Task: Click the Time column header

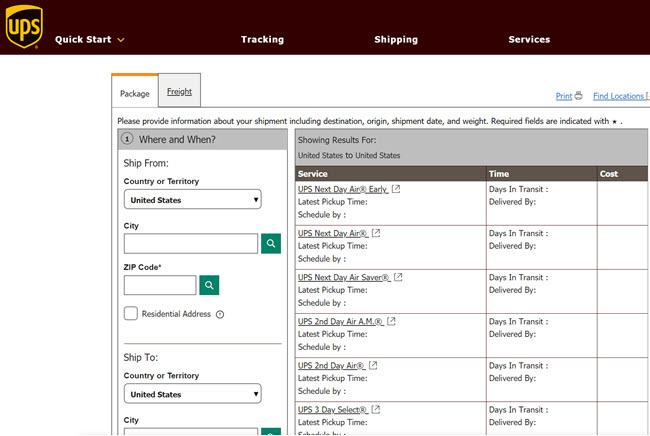Action: 542,174
